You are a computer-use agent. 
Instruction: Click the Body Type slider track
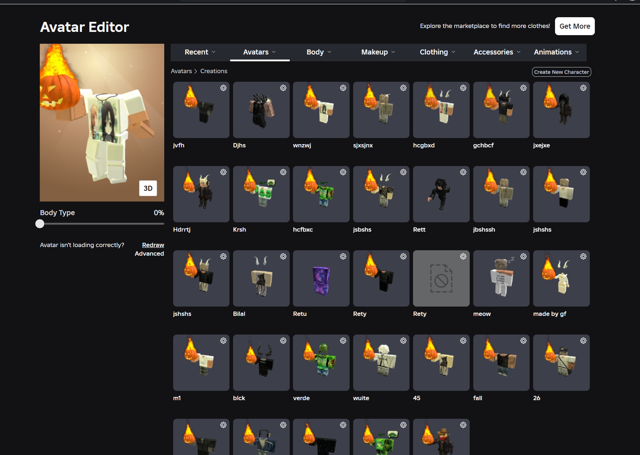102,224
